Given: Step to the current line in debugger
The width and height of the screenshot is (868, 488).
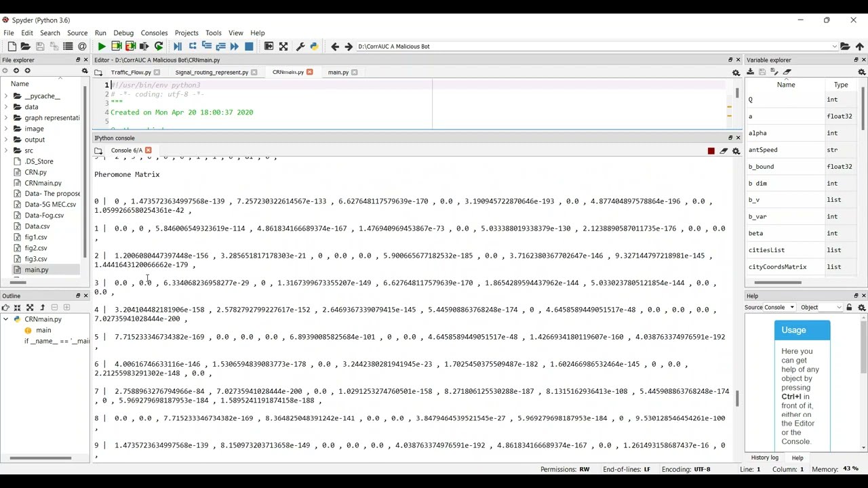Looking at the screenshot, I should click(193, 46).
